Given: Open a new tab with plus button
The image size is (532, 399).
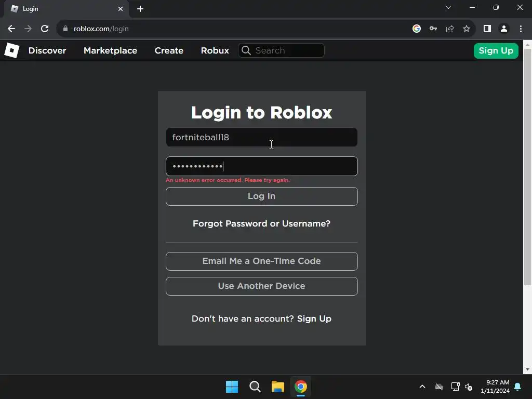Looking at the screenshot, I should (x=140, y=9).
